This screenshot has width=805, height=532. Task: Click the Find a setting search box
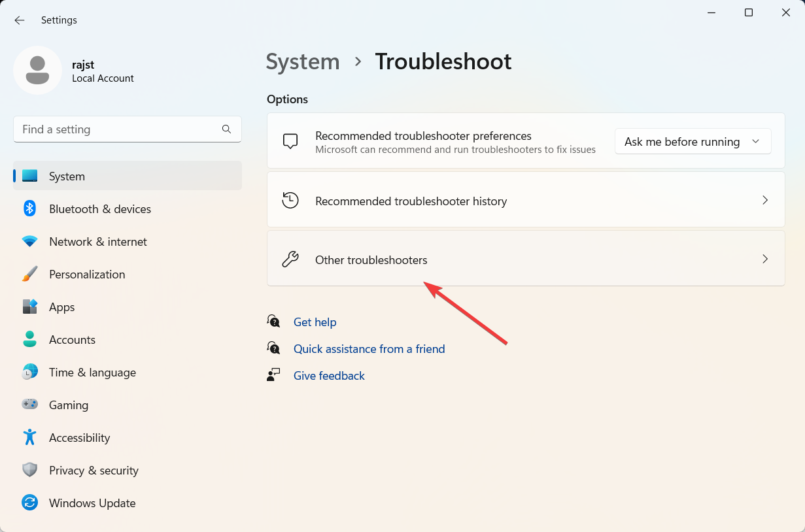click(x=128, y=129)
